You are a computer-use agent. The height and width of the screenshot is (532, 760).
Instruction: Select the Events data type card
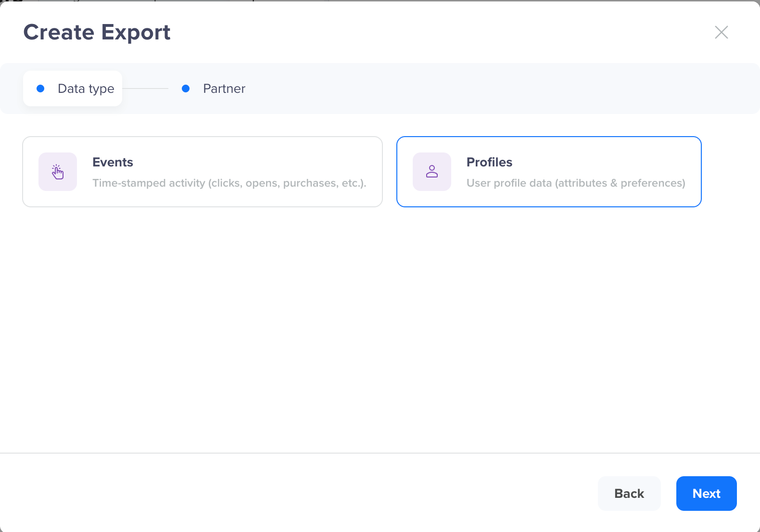[x=203, y=172]
